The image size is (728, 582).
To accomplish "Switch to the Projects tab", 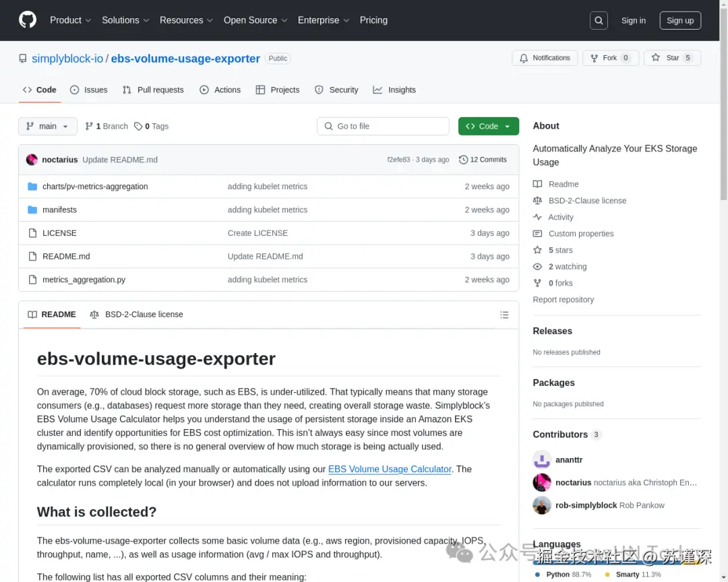I will [278, 90].
